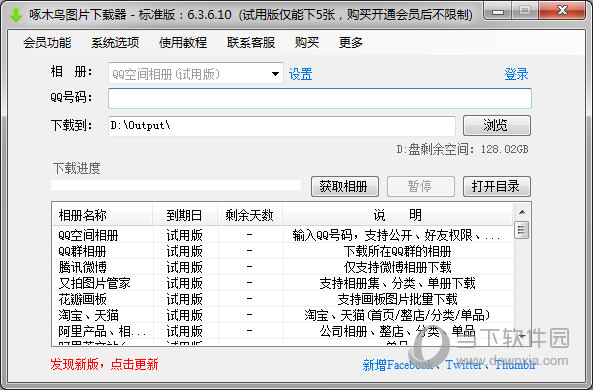The height and width of the screenshot is (390, 593).
Task: Open the 联系客服 menu
Action: [251, 42]
